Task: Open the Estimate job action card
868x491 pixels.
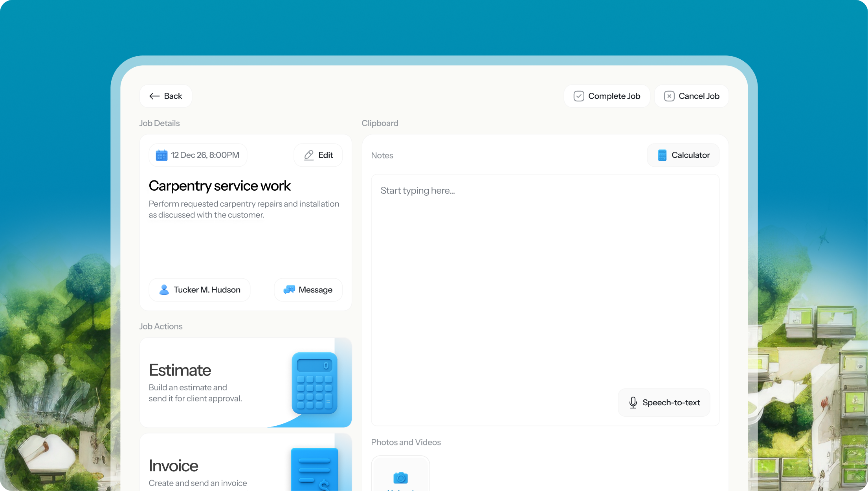Action: (x=246, y=383)
